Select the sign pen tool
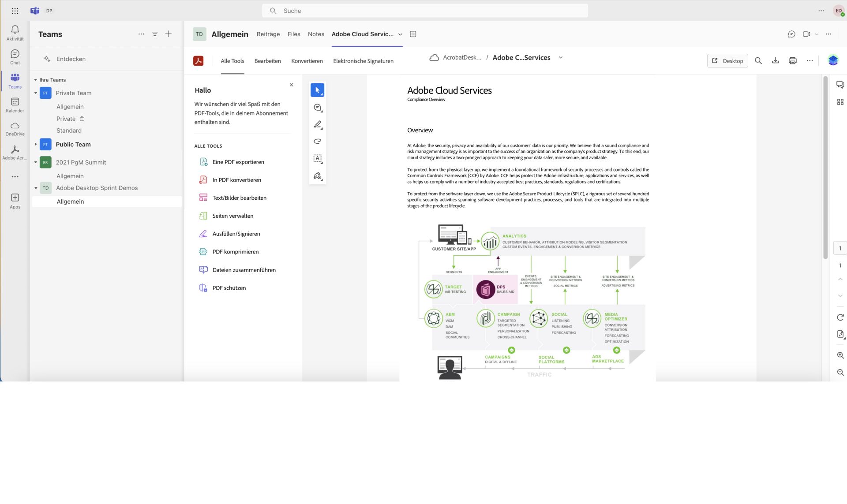 [x=318, y=175]
